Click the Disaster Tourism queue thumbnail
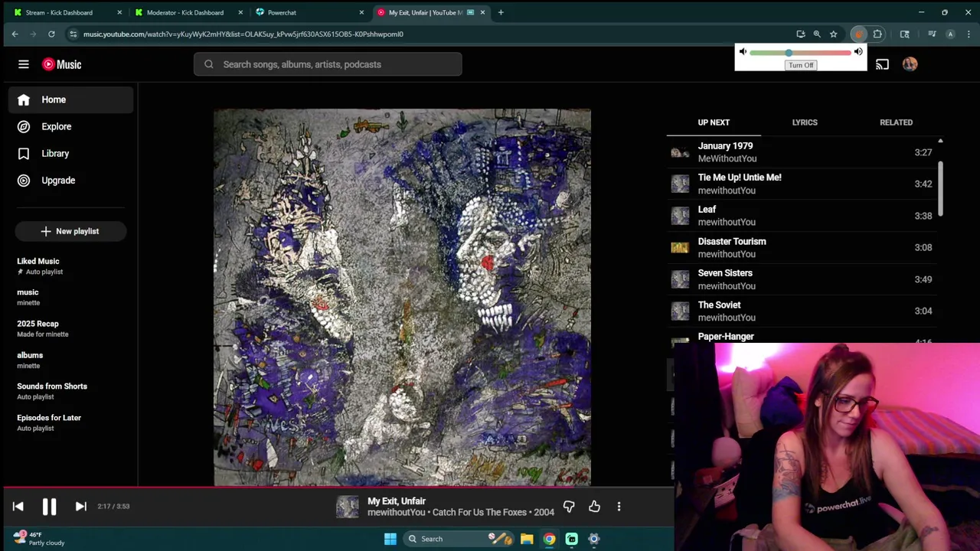This screenshot has width=980, height=551. (680, 247)
